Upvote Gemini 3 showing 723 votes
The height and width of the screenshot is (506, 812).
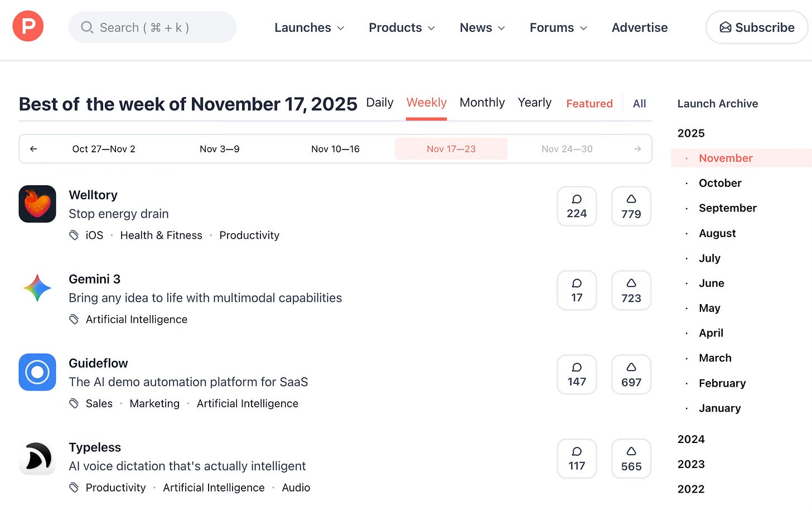(631, 291)
